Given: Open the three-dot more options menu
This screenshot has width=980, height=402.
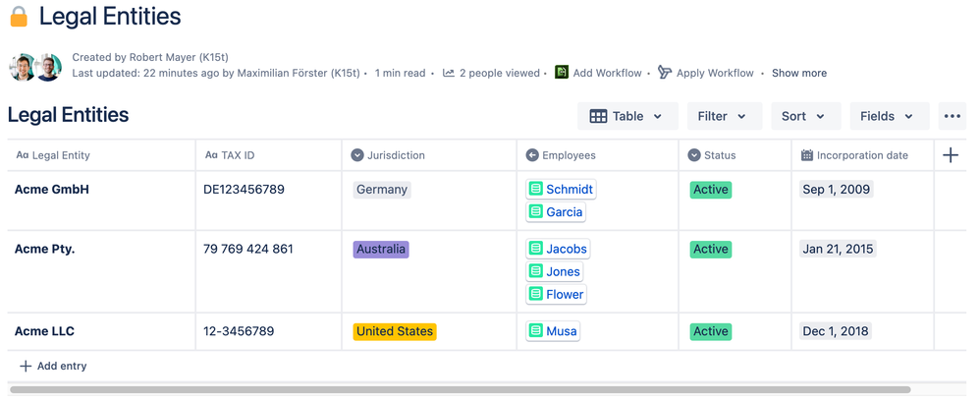Looking at the screenshot, I should tap(952, 116).
